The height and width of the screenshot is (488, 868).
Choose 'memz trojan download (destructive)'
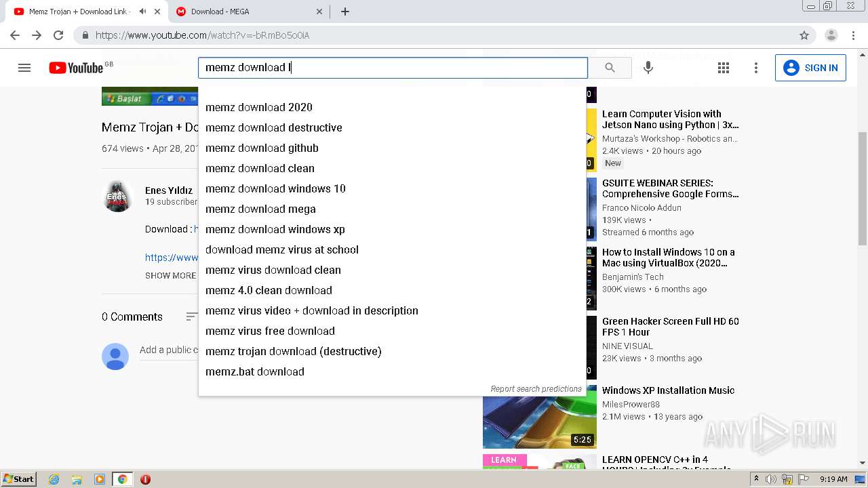[x=392, y=351]
